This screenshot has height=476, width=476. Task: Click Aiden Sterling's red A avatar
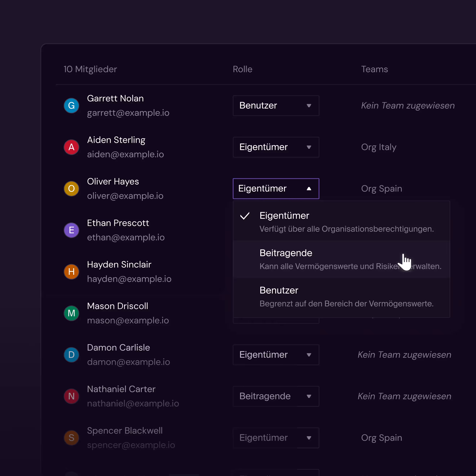point(71,147)
